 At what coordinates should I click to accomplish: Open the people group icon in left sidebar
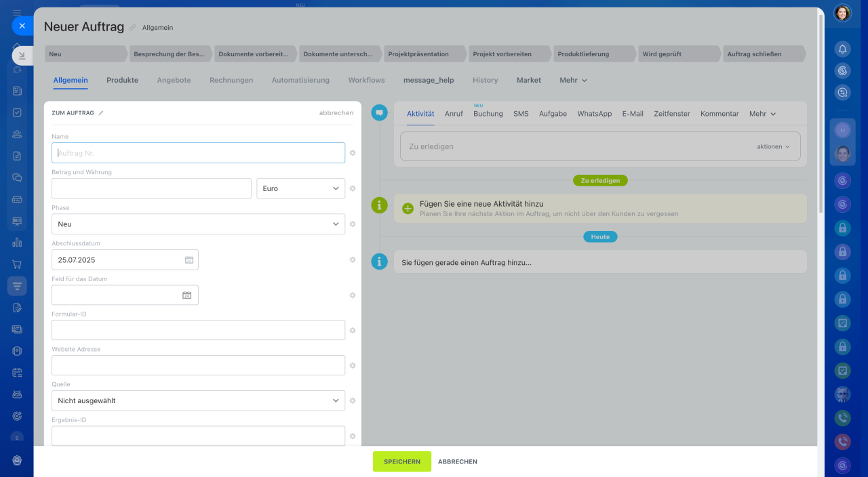[17, 134]
